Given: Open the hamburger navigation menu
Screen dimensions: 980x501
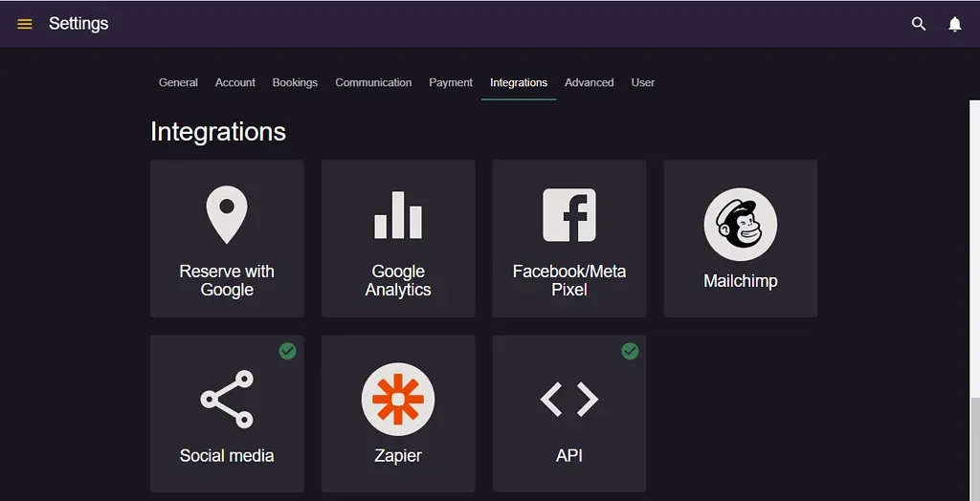Looking at the screenshot, I should (24, 24).
